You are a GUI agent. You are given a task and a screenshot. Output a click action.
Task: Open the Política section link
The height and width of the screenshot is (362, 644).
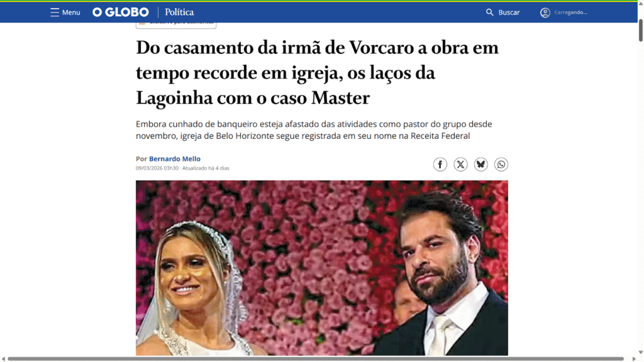179,13
